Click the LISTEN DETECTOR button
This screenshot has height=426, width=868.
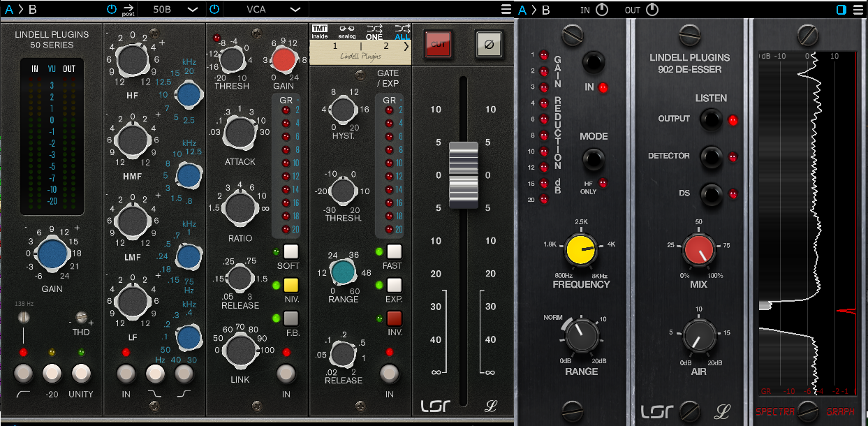point(712,156)
